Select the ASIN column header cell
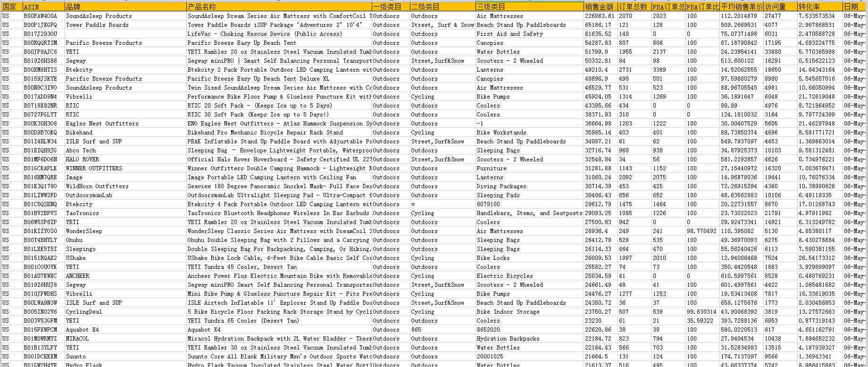The width and height of the screenshot is (868, 367). point(44,7)
